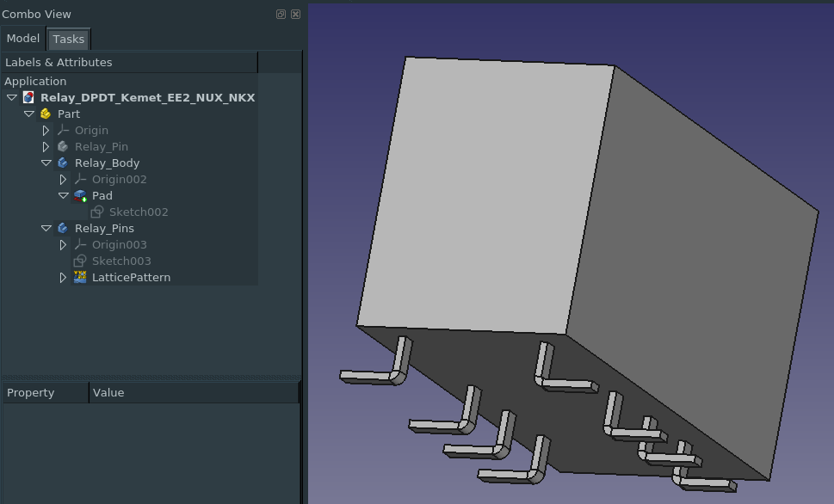Click the document icon beside Relay_DPDT_Kemet_EE2_NUX_NKX

(28, 98)
